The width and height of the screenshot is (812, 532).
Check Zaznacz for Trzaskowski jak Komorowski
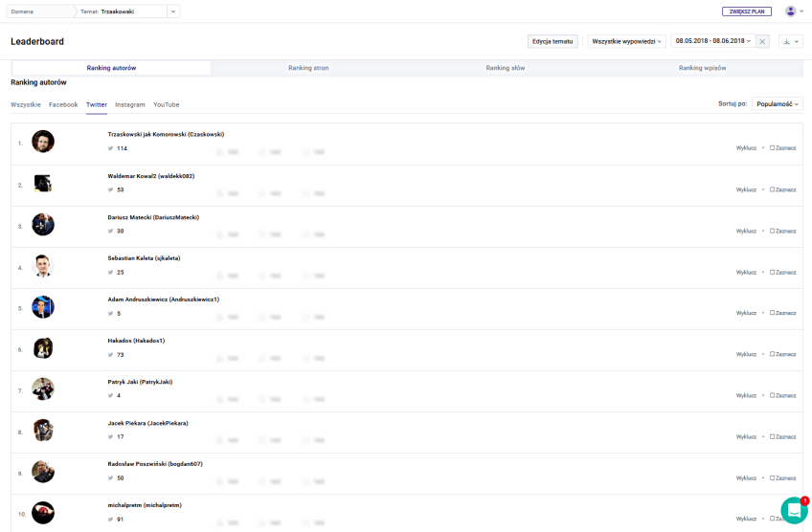tap(773, 148)
